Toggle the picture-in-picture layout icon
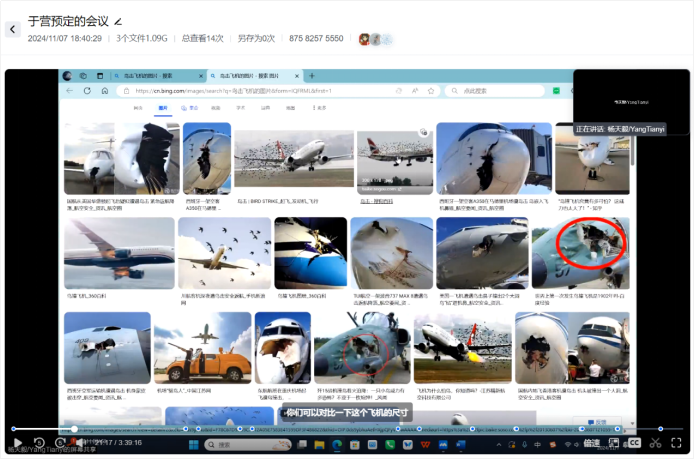 point(613,442)
